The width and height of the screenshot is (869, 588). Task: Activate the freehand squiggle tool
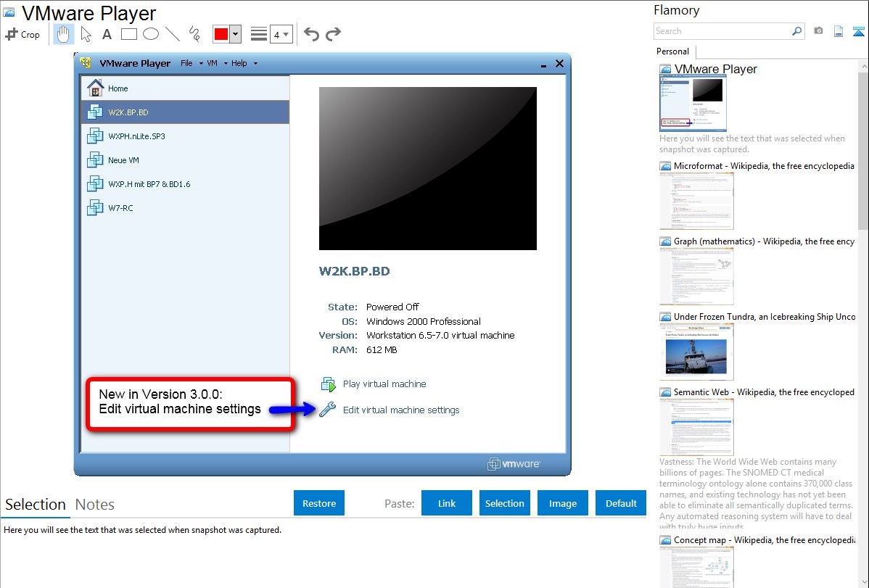194,34
